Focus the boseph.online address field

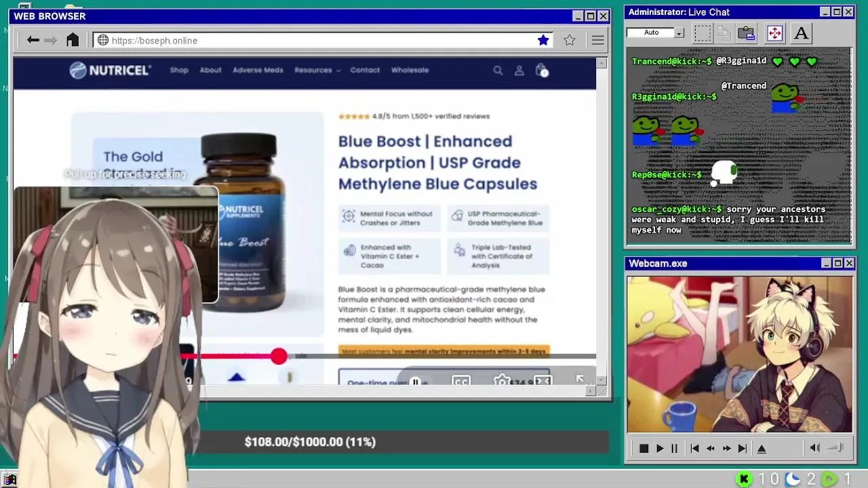323,41
